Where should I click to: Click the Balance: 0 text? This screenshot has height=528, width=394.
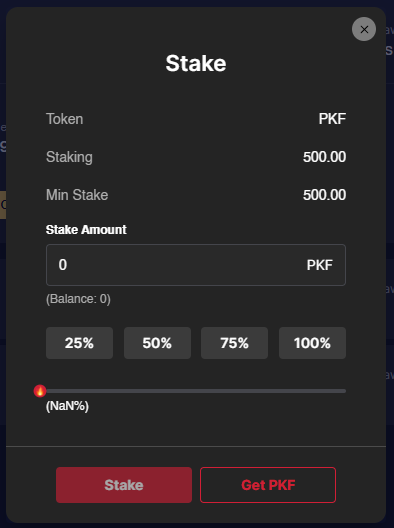pos(78,299)
